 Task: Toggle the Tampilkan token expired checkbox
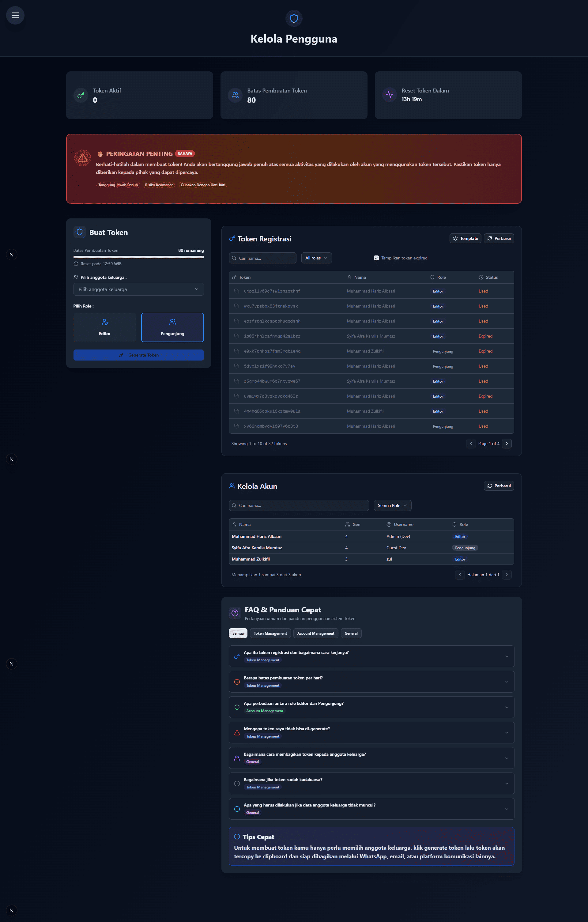coord(376,258)
